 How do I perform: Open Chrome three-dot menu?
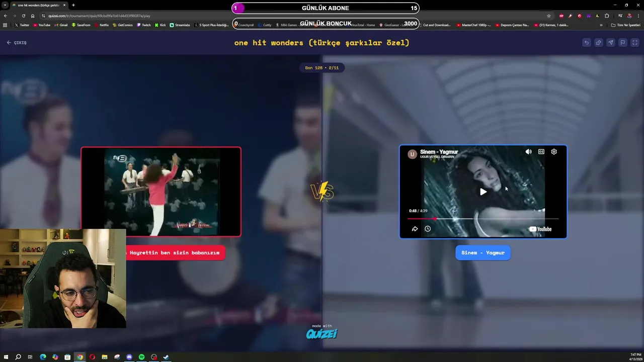click(x=638, y=16)
